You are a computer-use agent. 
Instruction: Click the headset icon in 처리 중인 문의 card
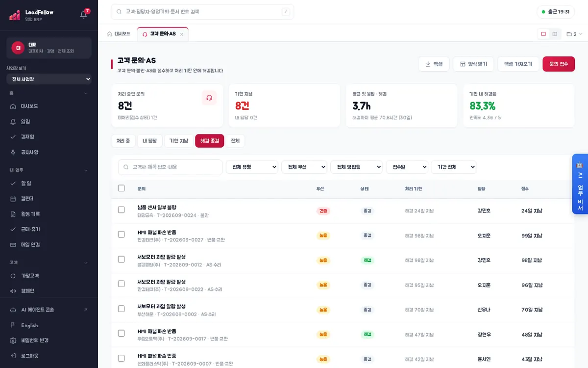point(209,98)
